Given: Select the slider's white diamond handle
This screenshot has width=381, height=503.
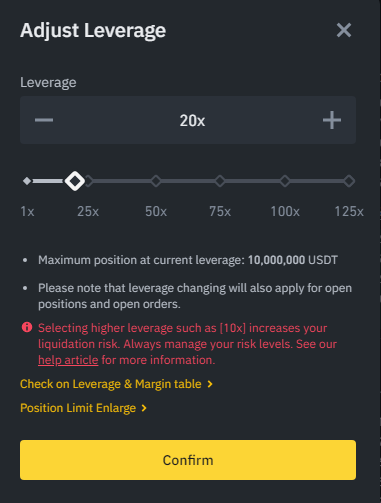Looking at the screenshot, I should (75, 181).
